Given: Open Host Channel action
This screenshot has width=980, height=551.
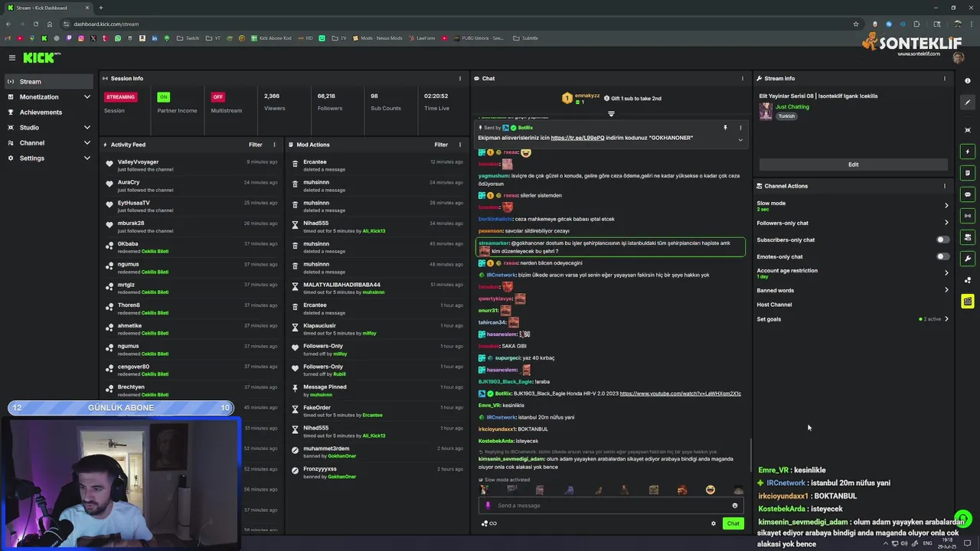Looking at the screenshot, I should [774, 305].
